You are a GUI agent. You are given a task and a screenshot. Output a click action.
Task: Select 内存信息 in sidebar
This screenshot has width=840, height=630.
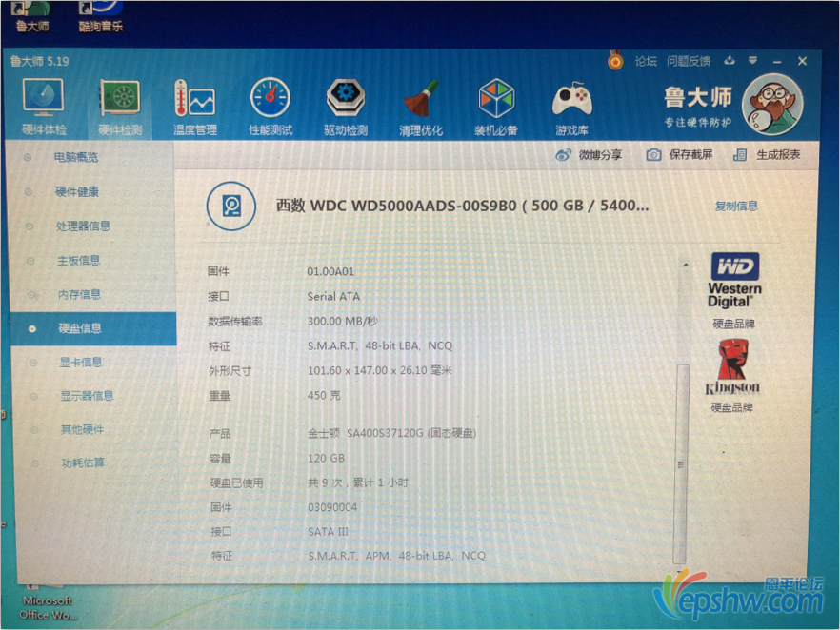(x=79, y=294)
